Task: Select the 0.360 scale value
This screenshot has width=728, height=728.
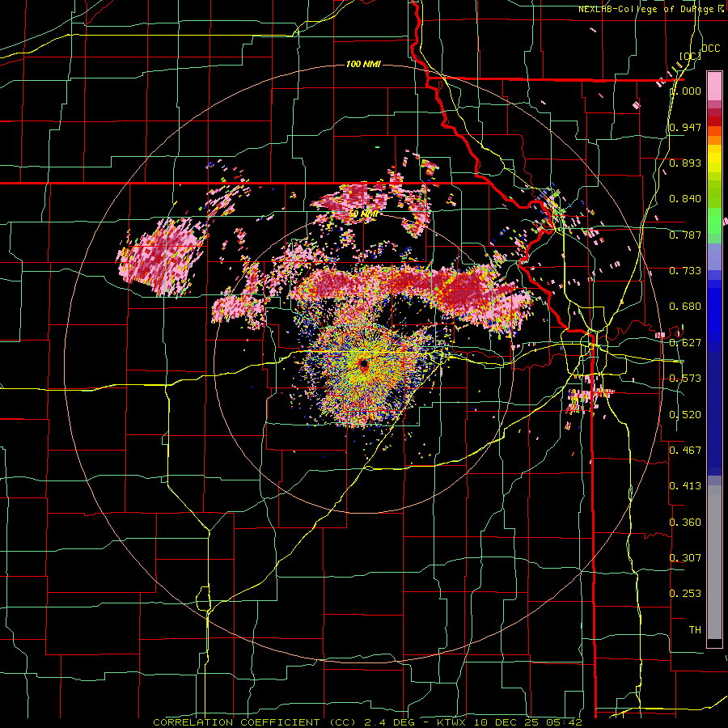Action: click(x=685, y=523)
